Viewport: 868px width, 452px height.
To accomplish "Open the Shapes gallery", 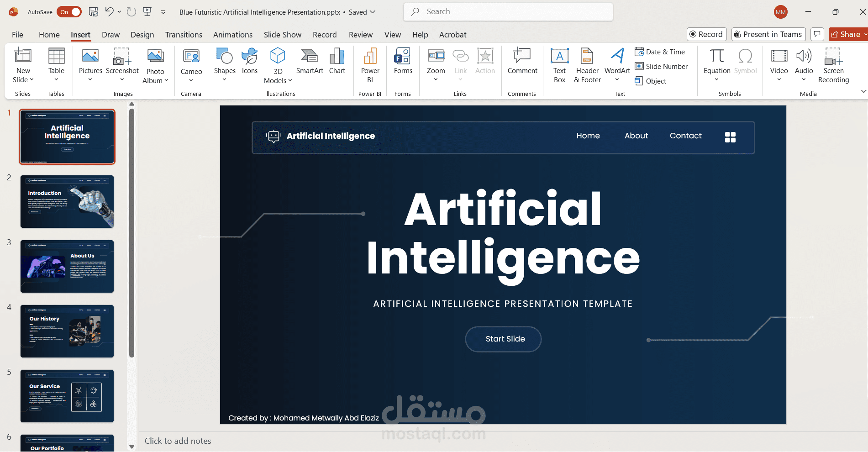I will coord(225,66).
